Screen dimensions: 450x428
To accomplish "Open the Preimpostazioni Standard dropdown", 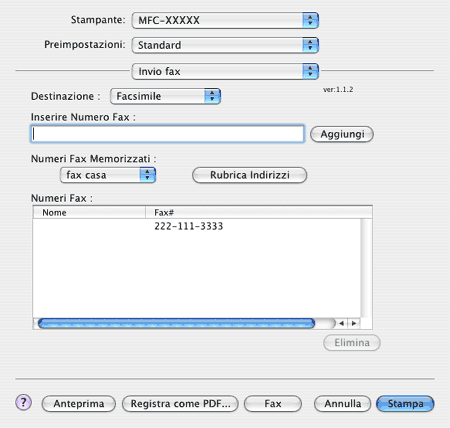I will click(225, 45).
